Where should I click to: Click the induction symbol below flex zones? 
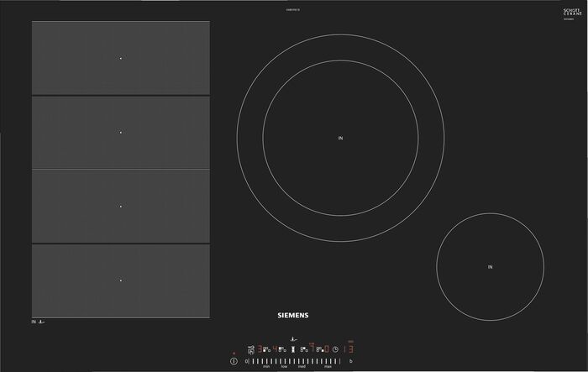click(x=39, y=322)
